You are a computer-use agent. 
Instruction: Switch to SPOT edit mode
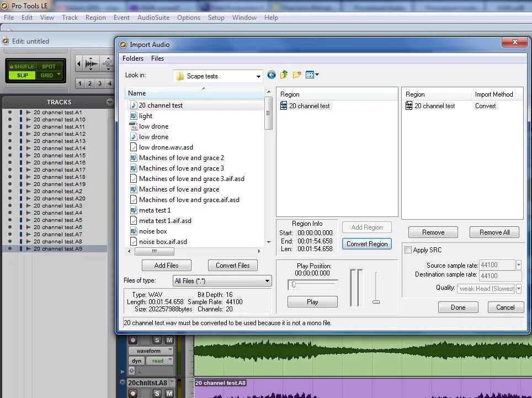(x=49, y=66)
